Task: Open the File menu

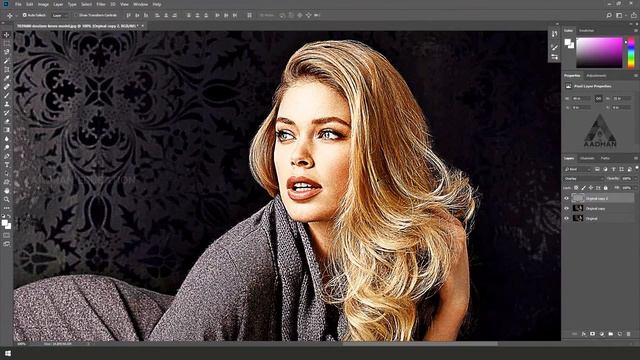Action: [18, 4]
